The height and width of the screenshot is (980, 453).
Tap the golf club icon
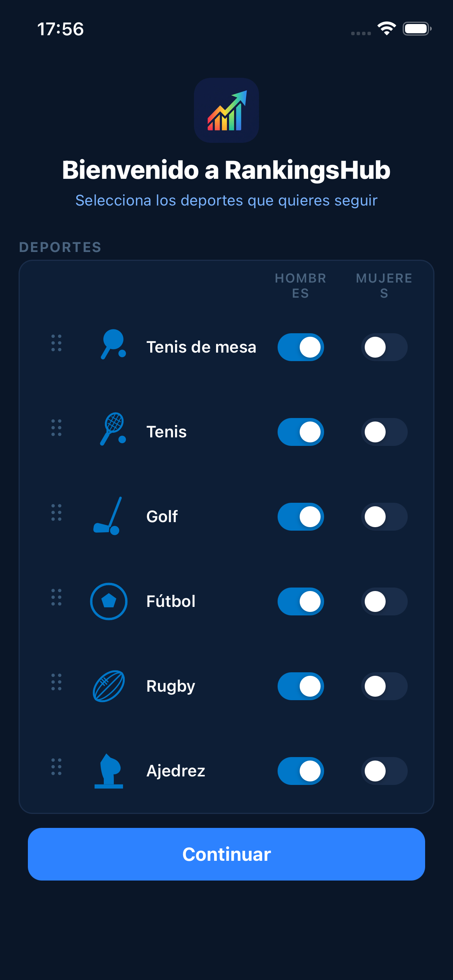pos(108,516)
